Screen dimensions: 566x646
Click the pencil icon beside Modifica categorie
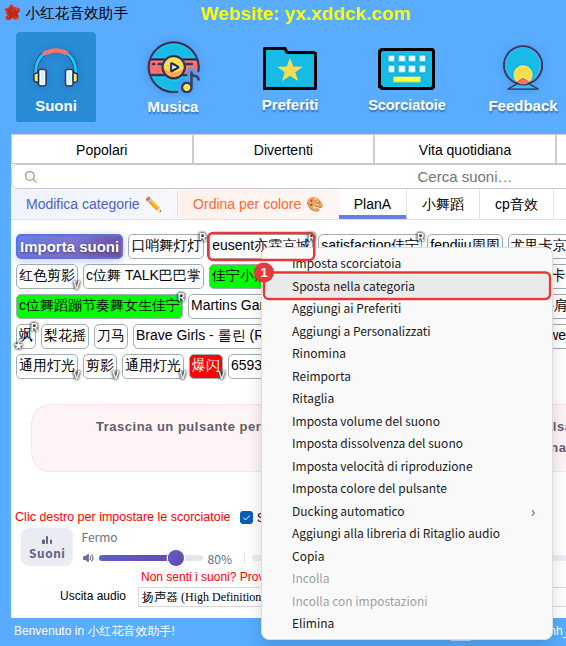(153, 204)
